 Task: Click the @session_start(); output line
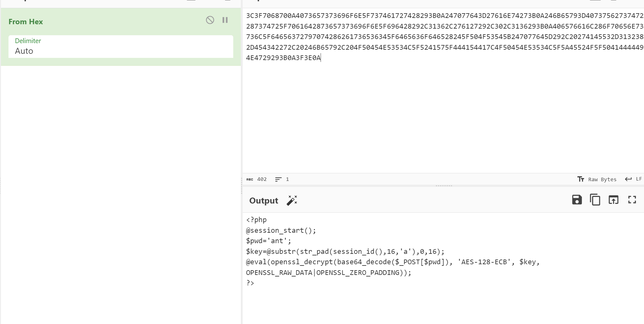point(281,231)
